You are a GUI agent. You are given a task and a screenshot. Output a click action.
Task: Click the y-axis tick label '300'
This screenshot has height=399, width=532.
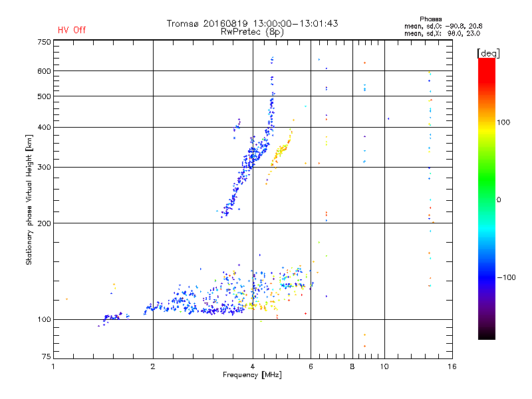44,167
